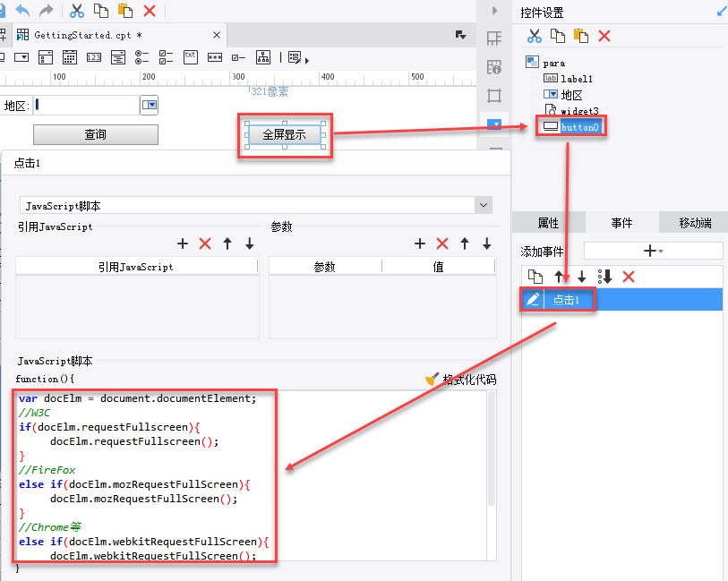The width and height of the screenshot is (728, 581).
Task: Insert a single checkbox widget
Action: [x=239, y=57]
